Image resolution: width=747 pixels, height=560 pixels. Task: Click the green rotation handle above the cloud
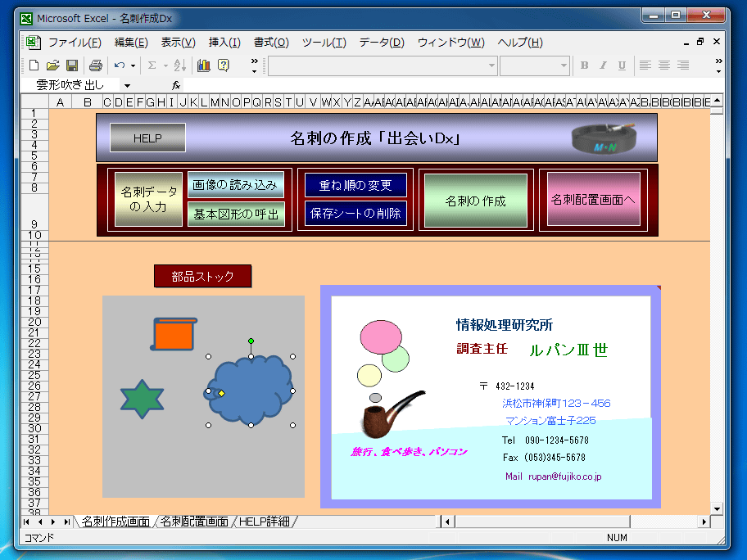251,341
